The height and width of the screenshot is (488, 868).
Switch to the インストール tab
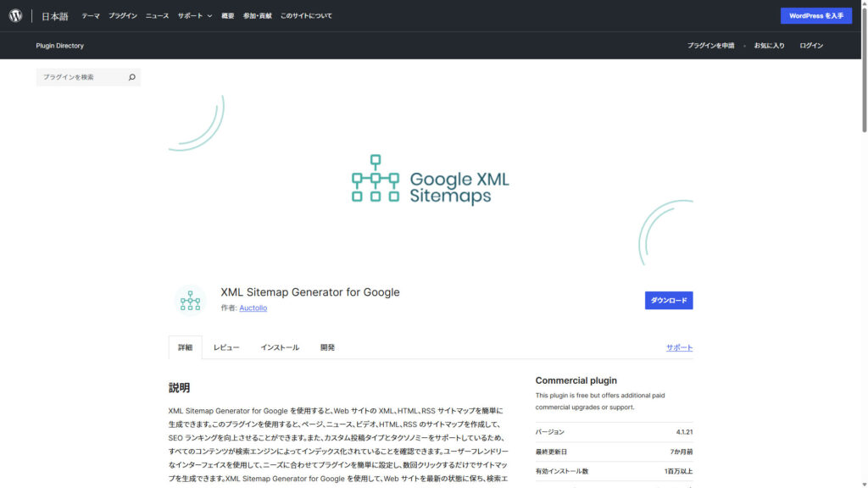(280, 347)
